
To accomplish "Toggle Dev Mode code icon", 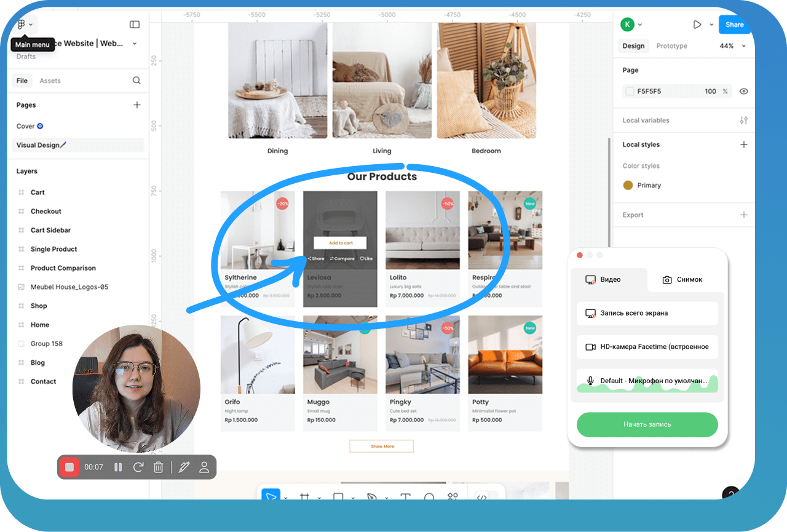I will tap(482, 496).
